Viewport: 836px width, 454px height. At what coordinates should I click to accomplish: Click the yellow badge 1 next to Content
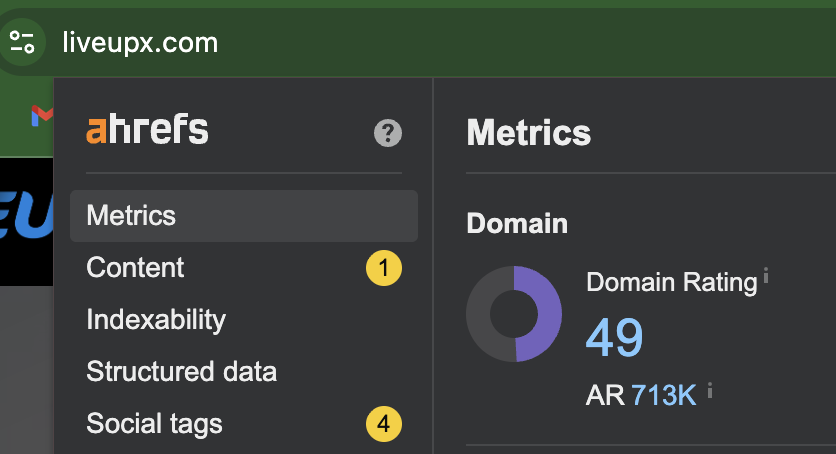pyautogui.click(x=383, y=267)
